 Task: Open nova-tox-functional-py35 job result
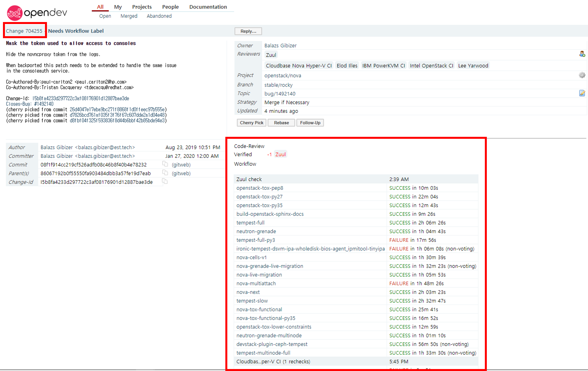[266, 318]
